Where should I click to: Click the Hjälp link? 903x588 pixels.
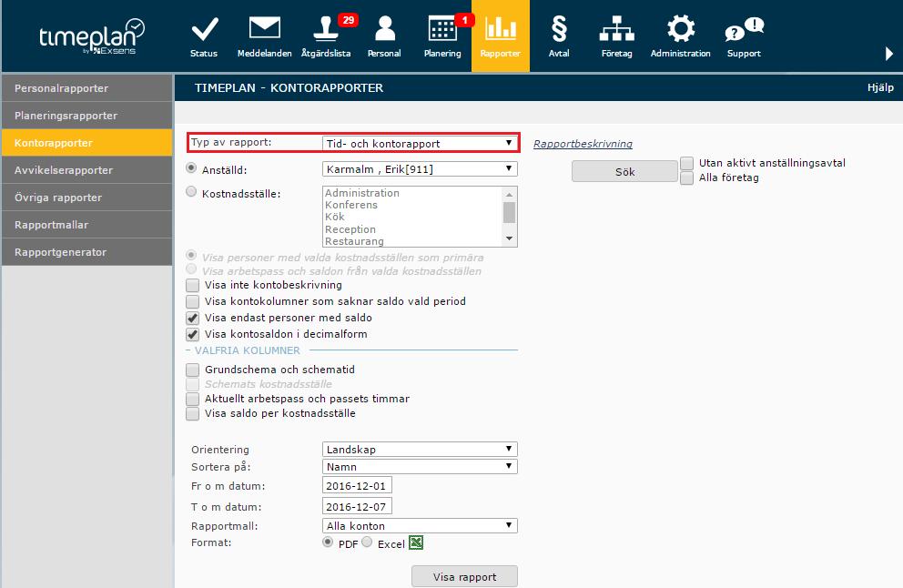(880, 87)
